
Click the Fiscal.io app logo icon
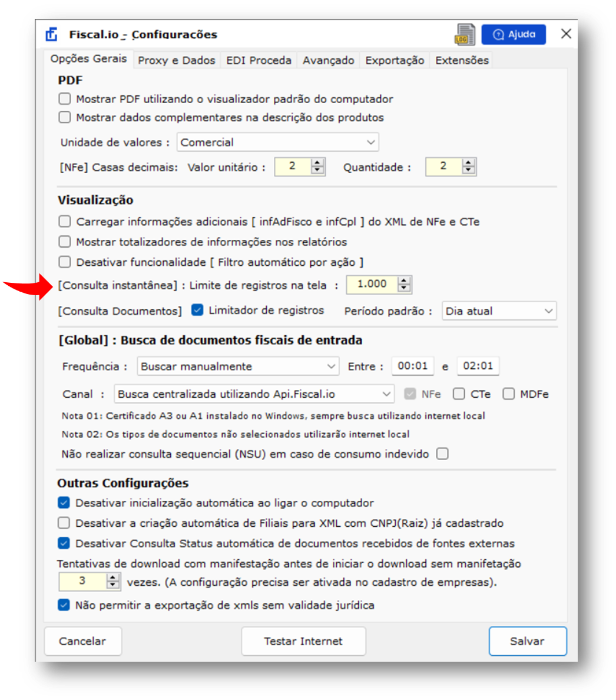(x=52, y=34)
